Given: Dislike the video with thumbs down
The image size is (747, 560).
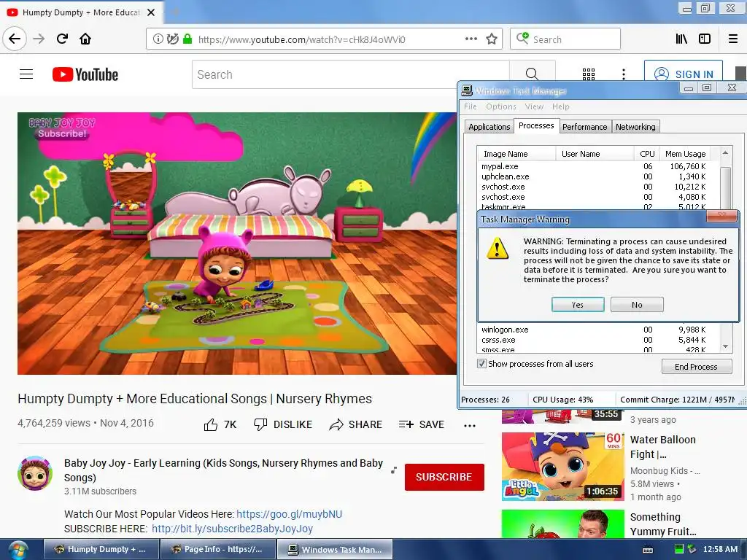Looking at the screenshot, I should (x=260, y=424).
